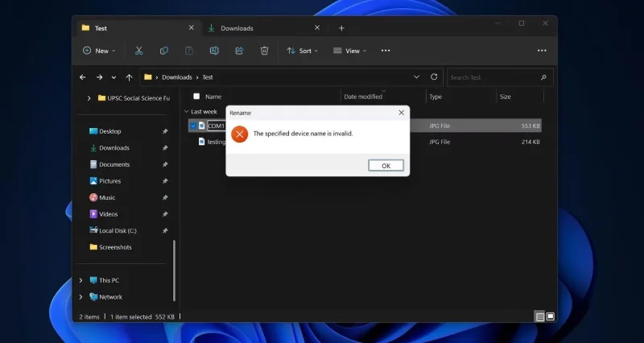
Task: Sort by Name column header
Action: click(x=213, y=97)
